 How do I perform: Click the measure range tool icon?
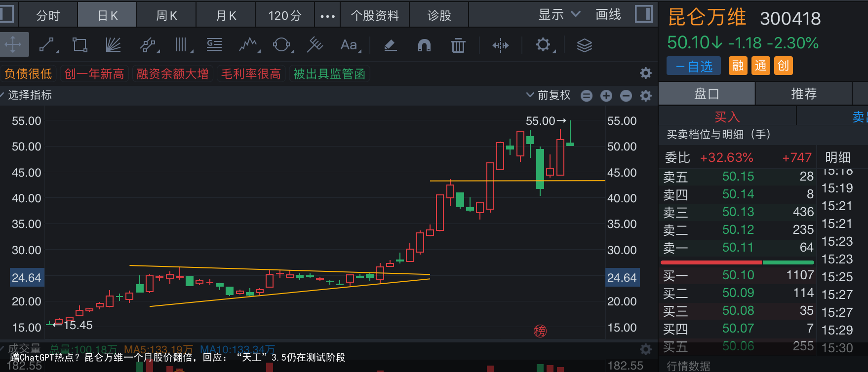pyautogui.click(x=500, y=45)
